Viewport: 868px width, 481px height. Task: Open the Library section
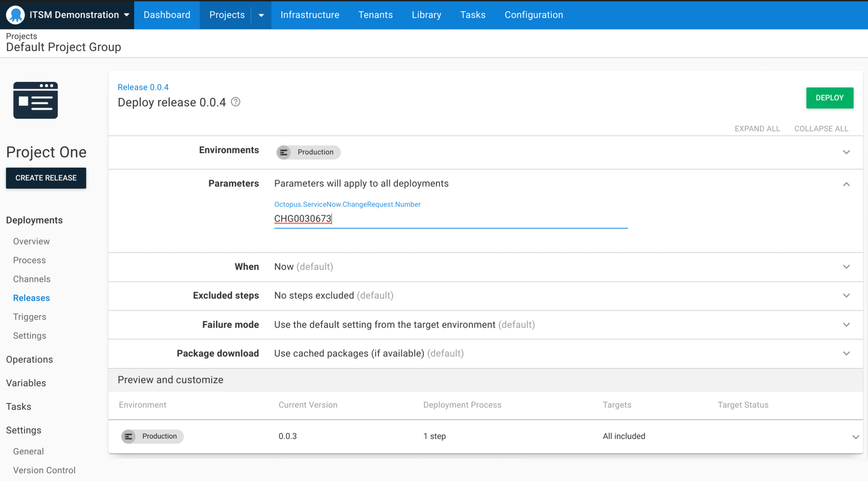[x=426, y=15]
